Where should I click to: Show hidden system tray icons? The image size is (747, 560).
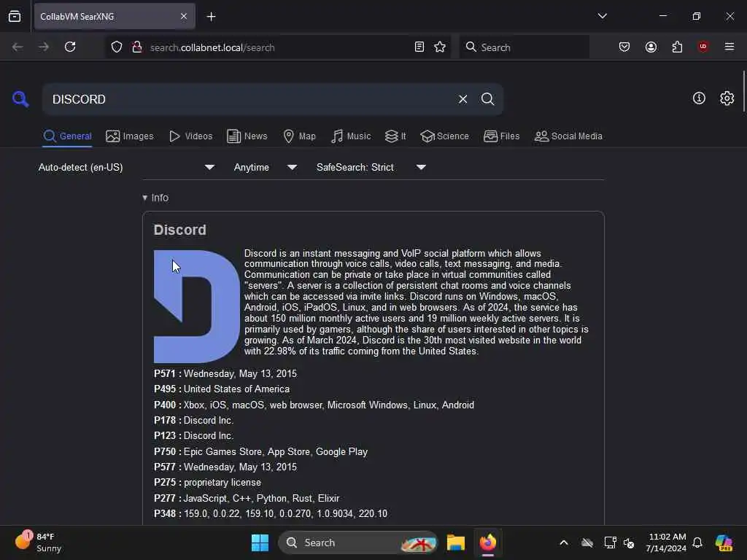tap(564, 542)
